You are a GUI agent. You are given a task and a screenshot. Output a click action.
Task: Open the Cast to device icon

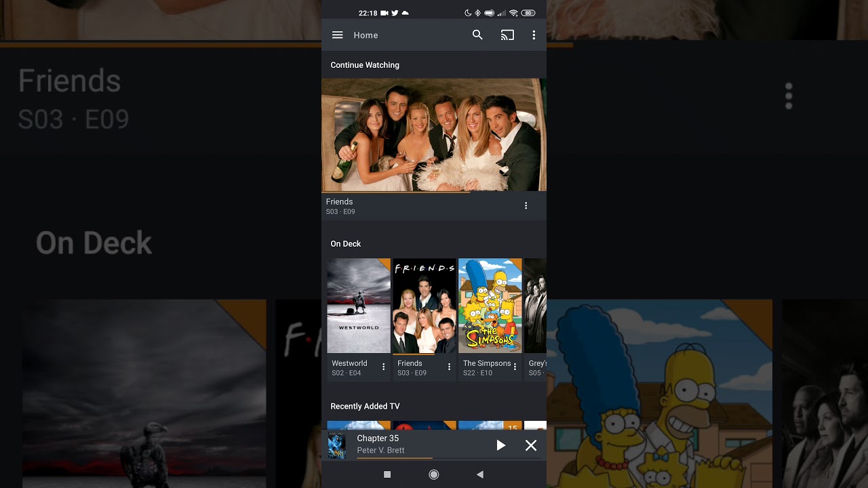coord(507,35)
